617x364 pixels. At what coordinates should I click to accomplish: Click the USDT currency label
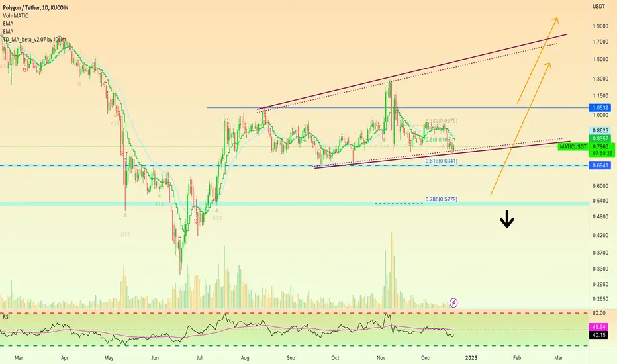(599, 7)
